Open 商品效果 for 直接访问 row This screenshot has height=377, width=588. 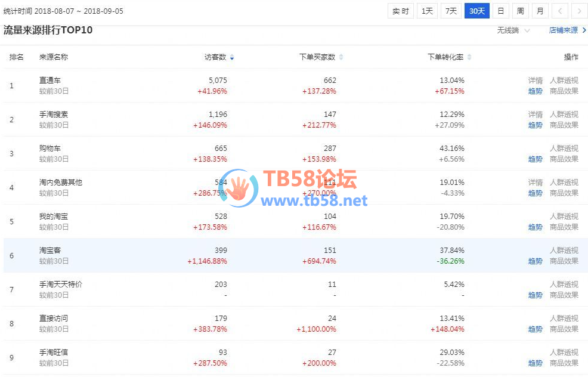coord(564,329)
